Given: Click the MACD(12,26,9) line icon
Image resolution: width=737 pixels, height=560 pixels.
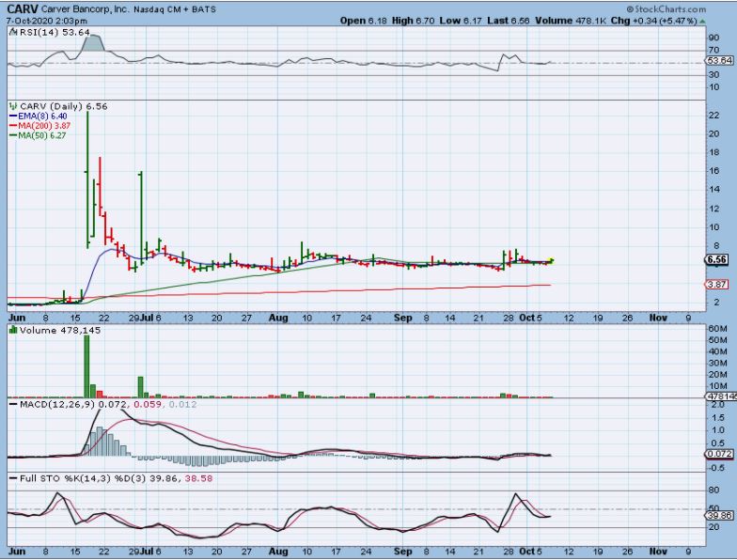Looking at the screenshot, I should point(10,404).
